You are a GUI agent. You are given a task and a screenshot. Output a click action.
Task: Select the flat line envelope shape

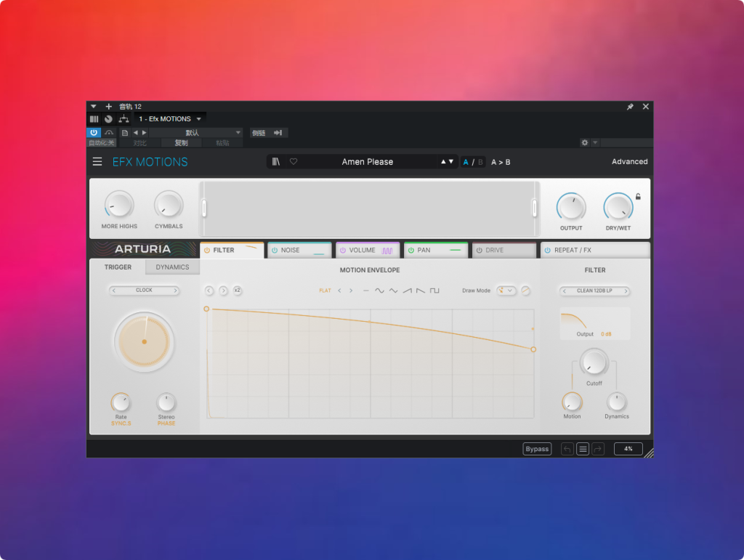click(366, 291)
